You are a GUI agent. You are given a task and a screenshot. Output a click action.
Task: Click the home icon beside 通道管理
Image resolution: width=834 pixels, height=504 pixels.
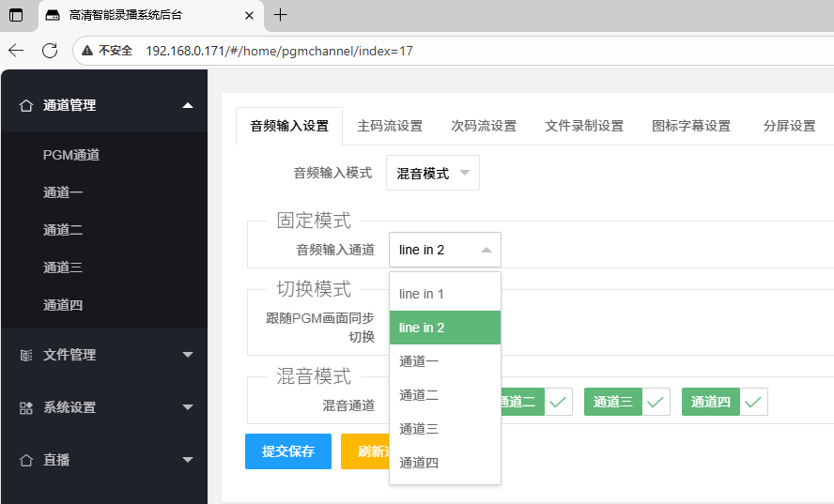(x=26, y=106)
